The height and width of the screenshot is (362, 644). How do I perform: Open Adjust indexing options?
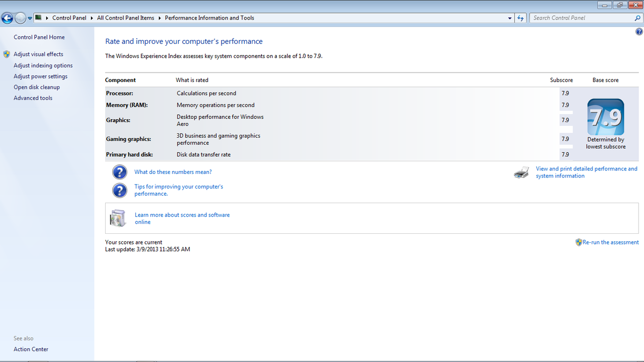tap(43, 65)
